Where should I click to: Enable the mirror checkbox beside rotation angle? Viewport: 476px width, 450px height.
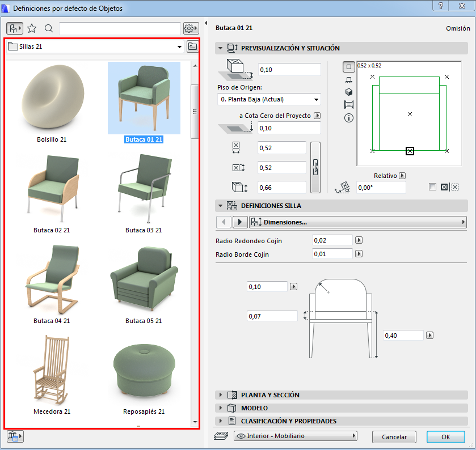point(433,187)
